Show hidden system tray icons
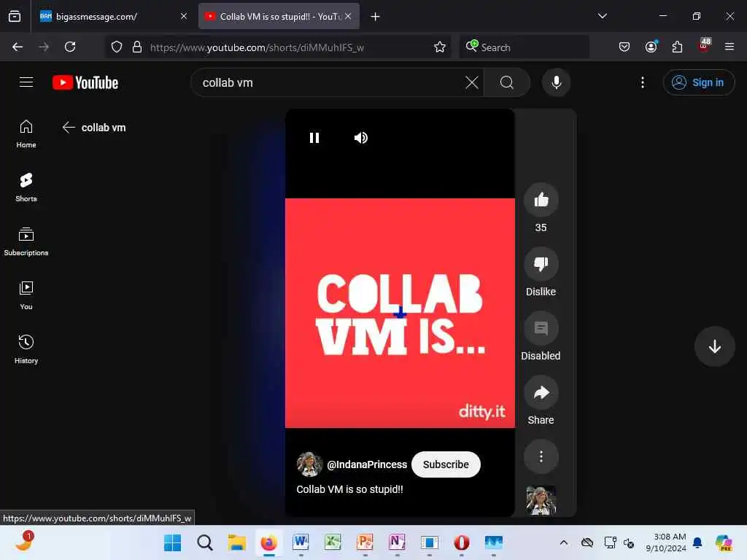 click(564, 542)
